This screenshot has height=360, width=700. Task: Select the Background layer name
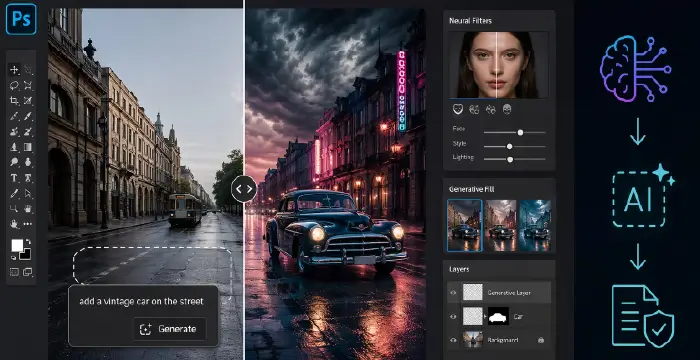[503, 340]
